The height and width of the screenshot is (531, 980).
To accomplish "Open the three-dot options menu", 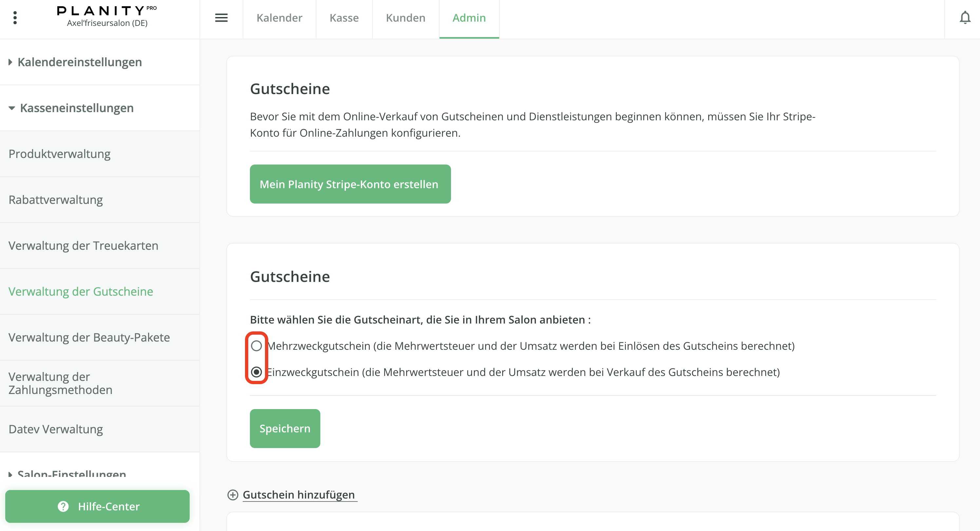I will click(15, 17).
